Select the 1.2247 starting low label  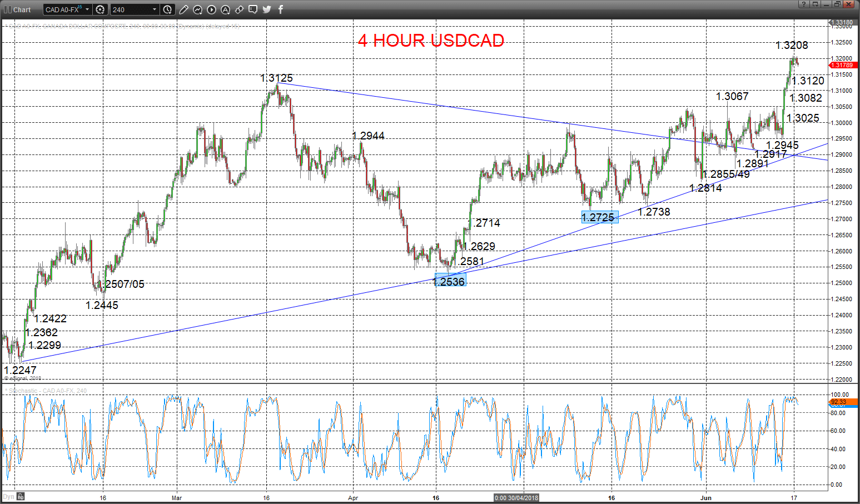tap(20, 370)
